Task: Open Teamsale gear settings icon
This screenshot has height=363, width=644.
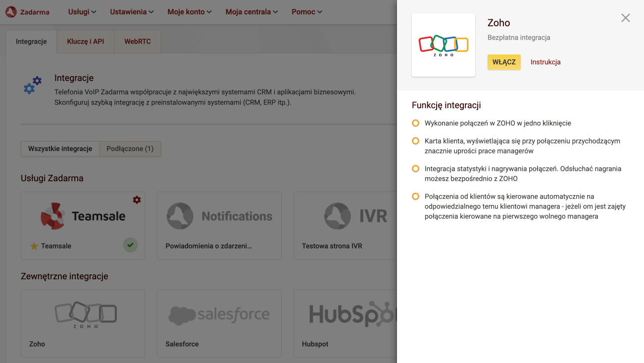Action: tap(137, 200)
